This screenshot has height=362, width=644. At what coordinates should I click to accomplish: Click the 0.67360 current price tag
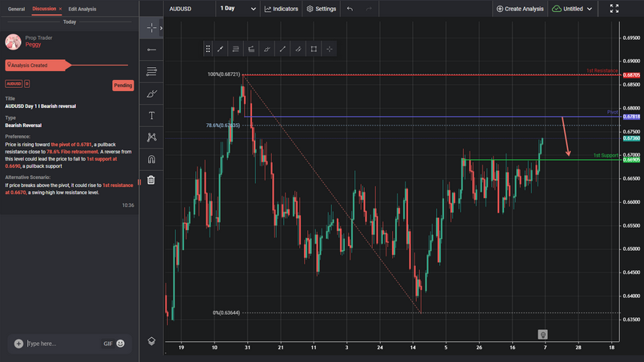pos(631,138)
